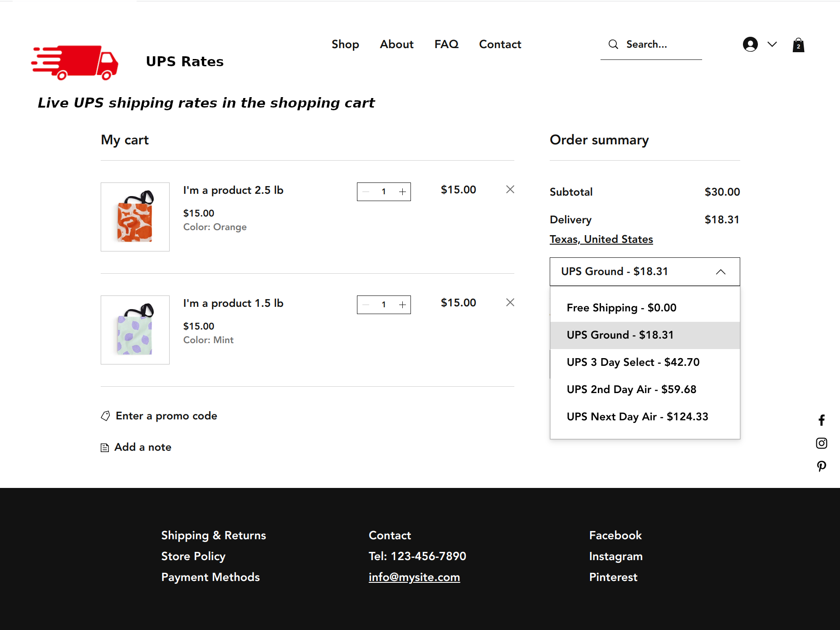Click the UPS Rates site title
Viewport: 840px width, 630px height.
[x=185, y=62]
